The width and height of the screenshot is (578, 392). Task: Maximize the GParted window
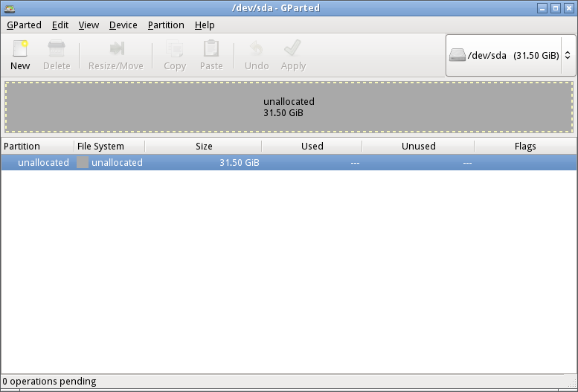coord(556,8)
